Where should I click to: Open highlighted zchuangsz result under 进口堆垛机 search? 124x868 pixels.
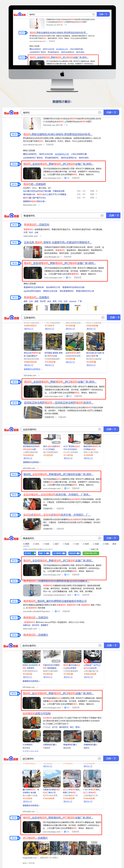(x=58, y=817)
